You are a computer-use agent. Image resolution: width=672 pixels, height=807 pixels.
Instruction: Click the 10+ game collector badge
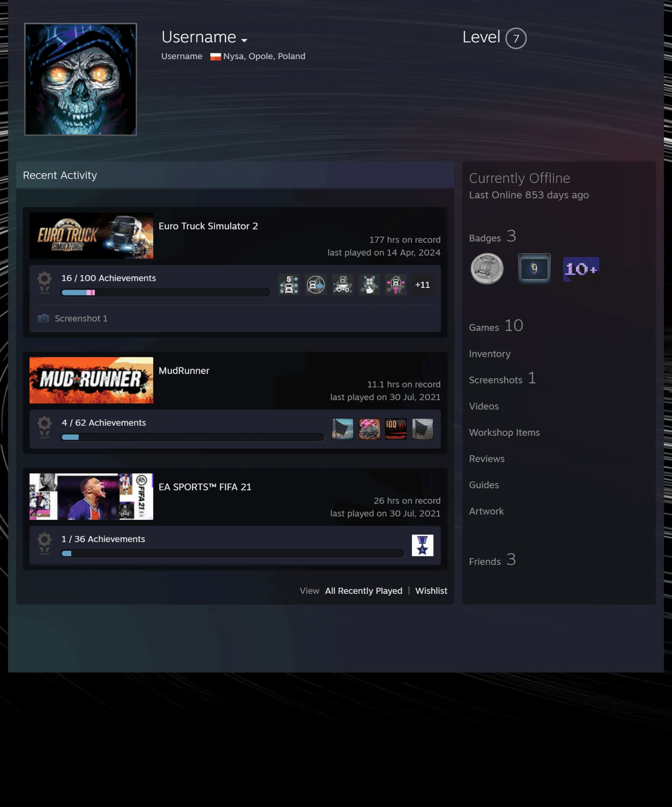[581, 269]
